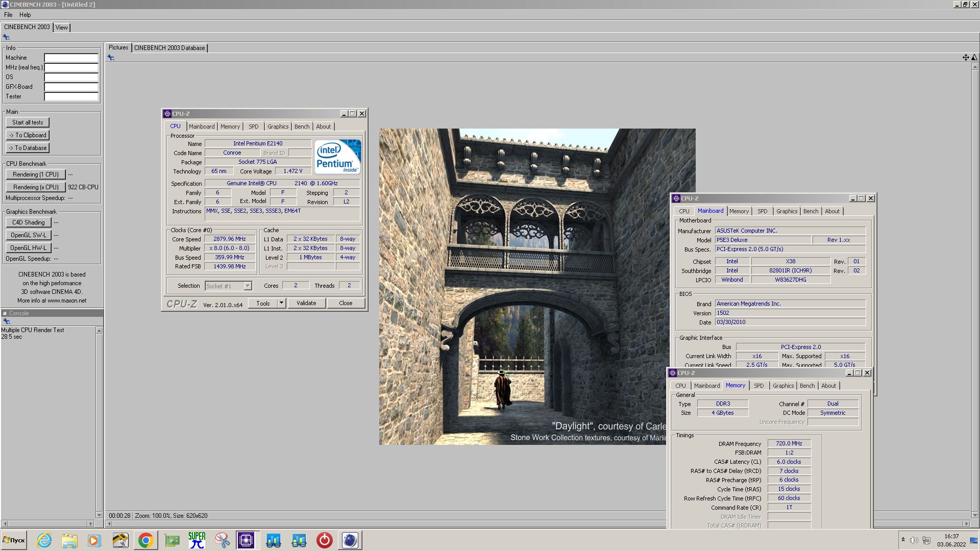Viewport: 980px width, 551px height.
Task: Switch to CPU-Z purple chip taskbar icon
Action: 246,540
